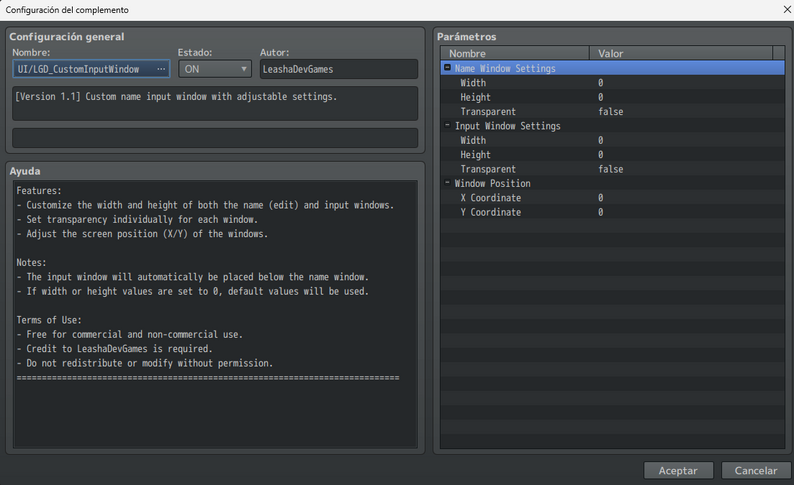Collapse the Input Window Settings group
Image resolution: width=794 pixels, height=485 pixels.
[448, 125]
